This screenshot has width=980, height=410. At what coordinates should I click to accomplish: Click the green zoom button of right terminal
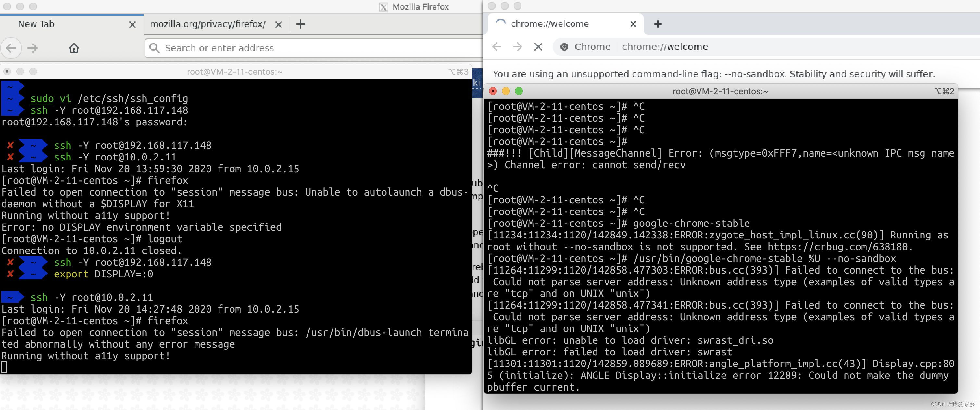[x=519, y=91]
